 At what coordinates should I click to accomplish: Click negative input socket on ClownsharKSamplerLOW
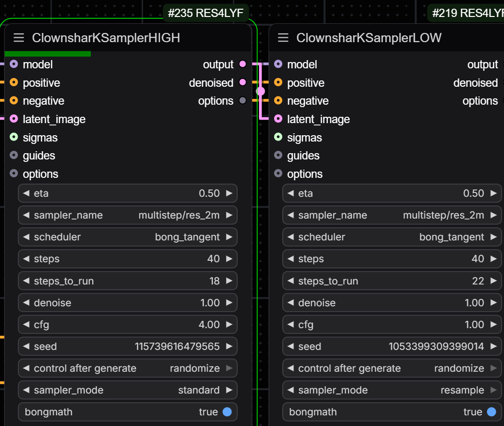point(278,100)
